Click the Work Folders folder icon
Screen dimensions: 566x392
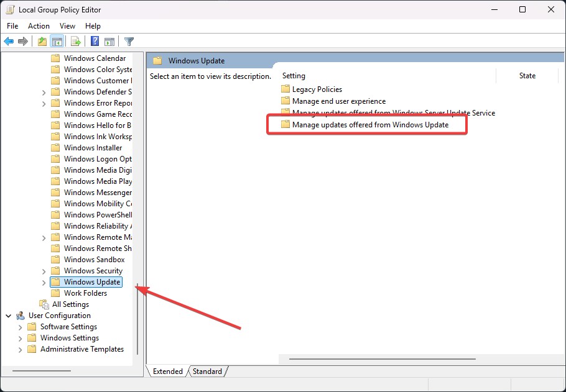pos(55,293)
